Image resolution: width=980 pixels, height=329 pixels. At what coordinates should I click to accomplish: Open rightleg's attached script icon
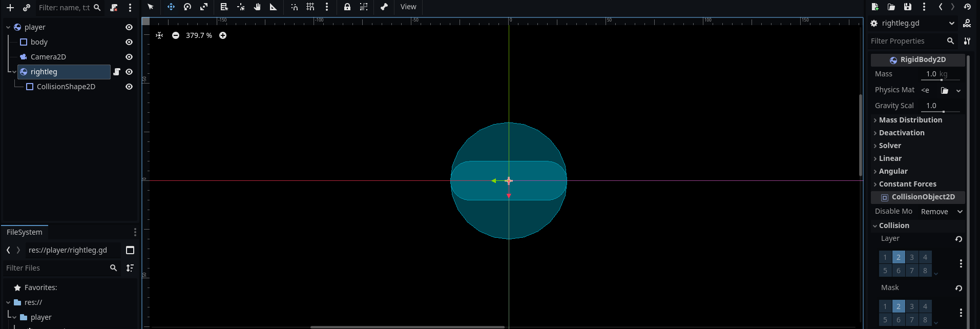(117, 72)
